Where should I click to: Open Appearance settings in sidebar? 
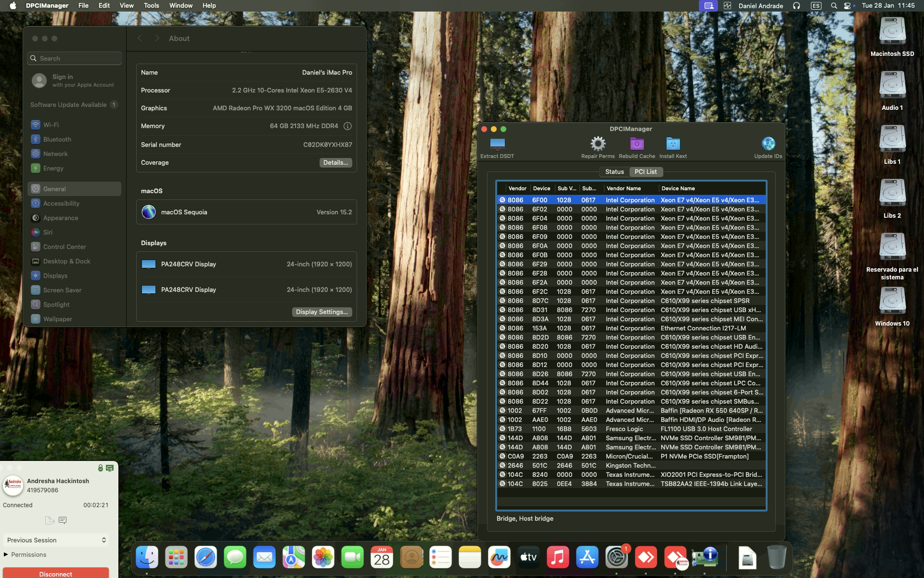pyautogui.click(x=74, y=218)
